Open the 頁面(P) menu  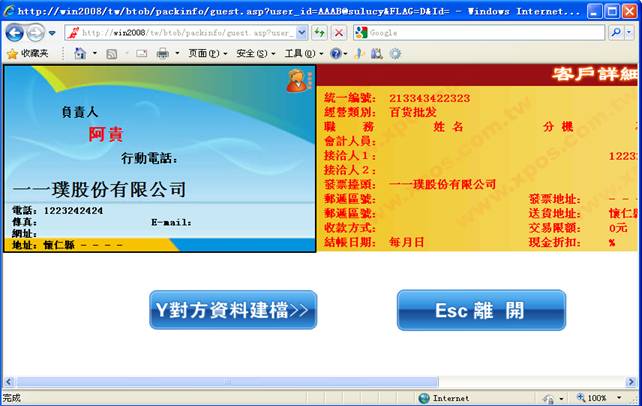tap(207, 53)
